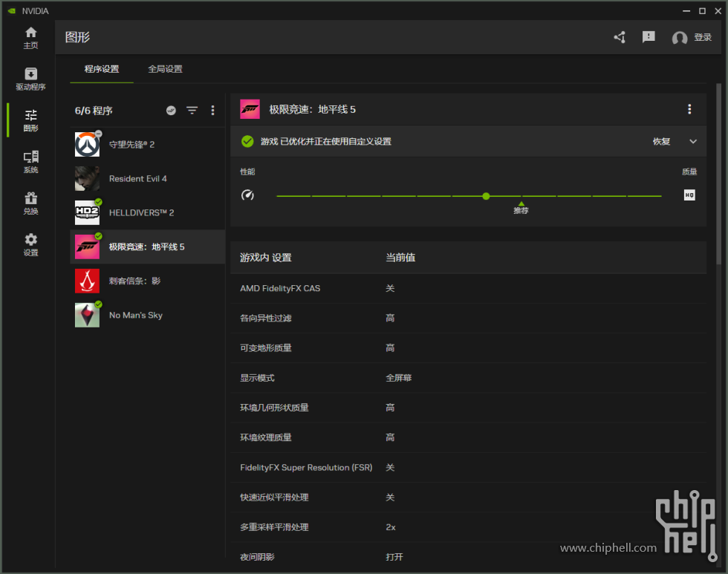Open the 兑换 redeem section
Image resolution: width=728 pixels, height=574 pixels.
coord(30,203)
